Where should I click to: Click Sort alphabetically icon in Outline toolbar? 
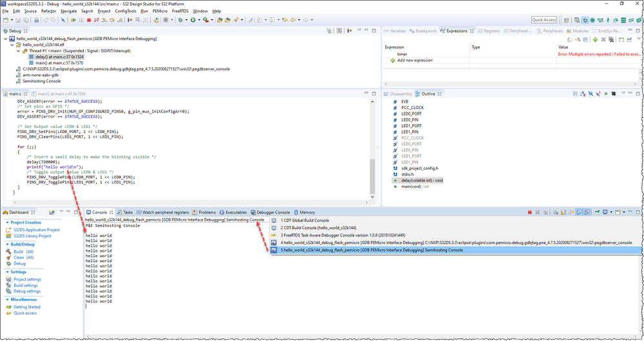pyautogui.click(x=583, y=94)
